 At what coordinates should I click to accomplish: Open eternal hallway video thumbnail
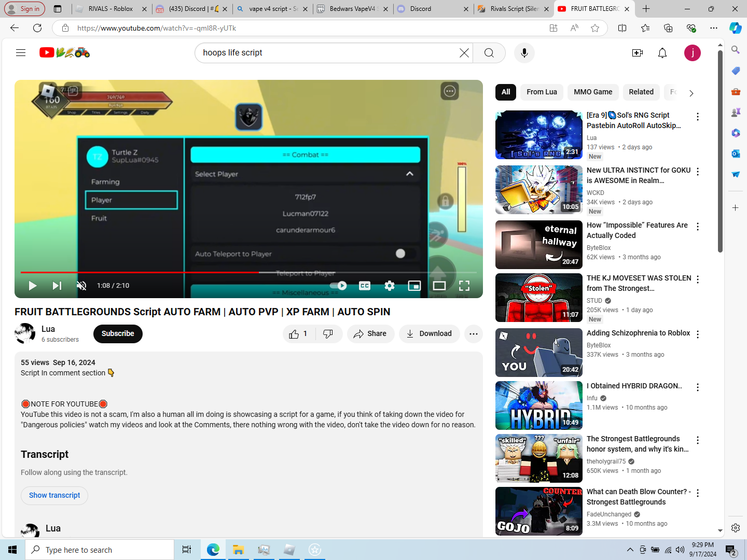click(539, 245)
